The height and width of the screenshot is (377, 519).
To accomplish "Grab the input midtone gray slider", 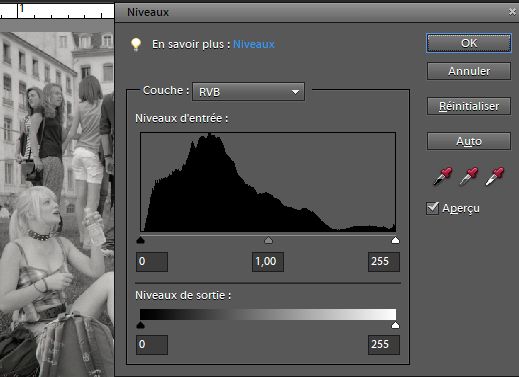I will 268,240.
